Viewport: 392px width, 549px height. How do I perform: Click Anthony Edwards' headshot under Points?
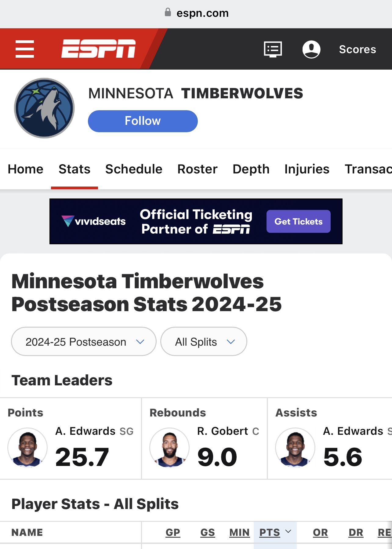click(27, 447)
